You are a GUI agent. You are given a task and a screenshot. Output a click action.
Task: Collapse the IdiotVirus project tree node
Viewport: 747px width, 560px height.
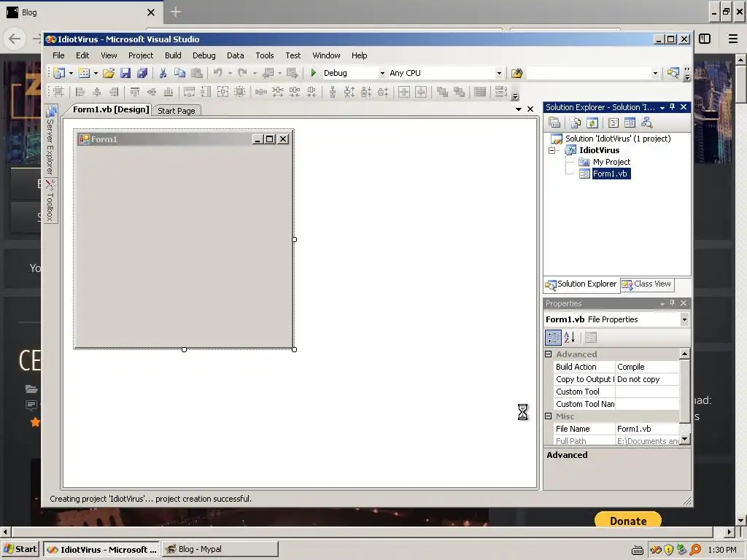point(551,150)
